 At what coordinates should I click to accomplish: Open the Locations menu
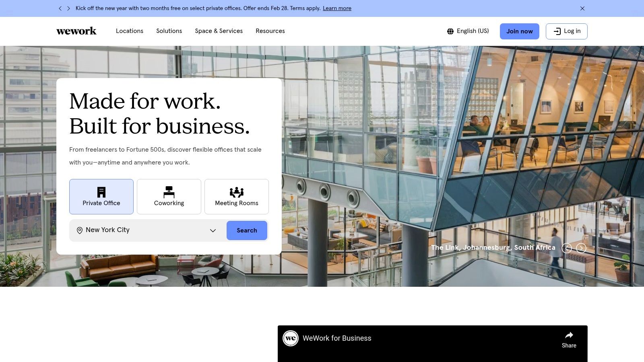coord(130,31)
